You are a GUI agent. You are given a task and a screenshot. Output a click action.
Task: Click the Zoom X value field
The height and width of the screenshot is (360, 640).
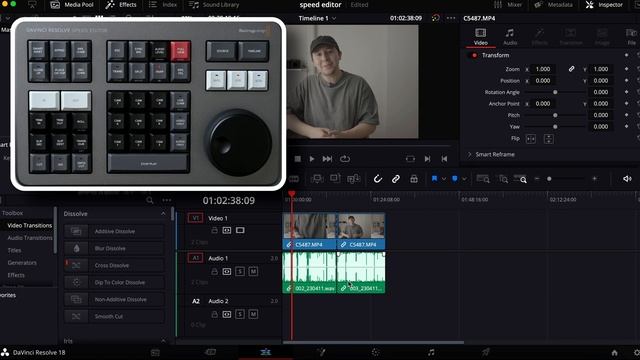tap(543, 69)
